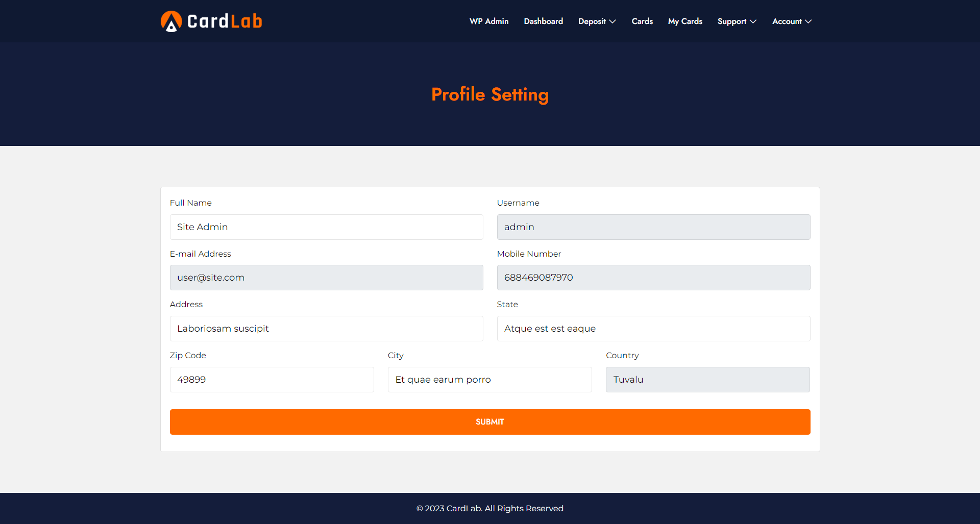Open the Cards page
The image size is (980, 524).
pos(642,21)
